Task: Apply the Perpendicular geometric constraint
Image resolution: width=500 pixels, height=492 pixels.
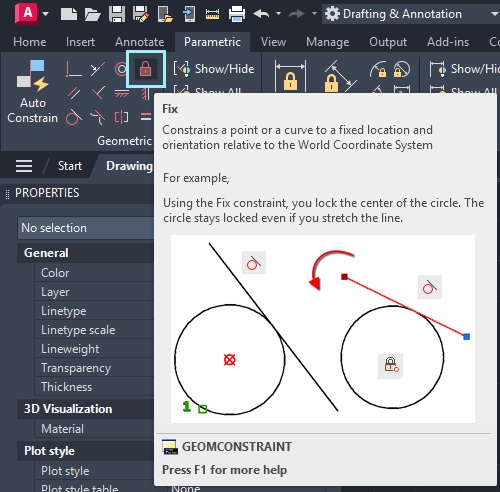Action: pos(98,93)
